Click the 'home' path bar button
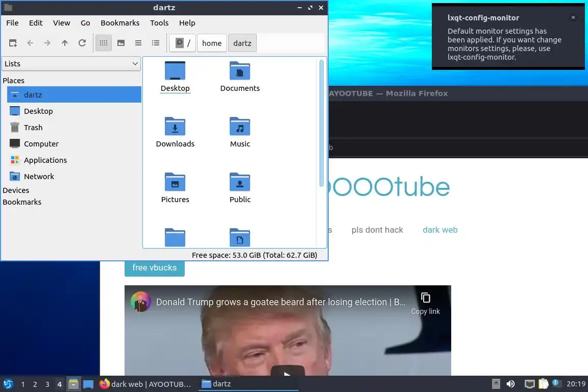 tap(212, 43)
